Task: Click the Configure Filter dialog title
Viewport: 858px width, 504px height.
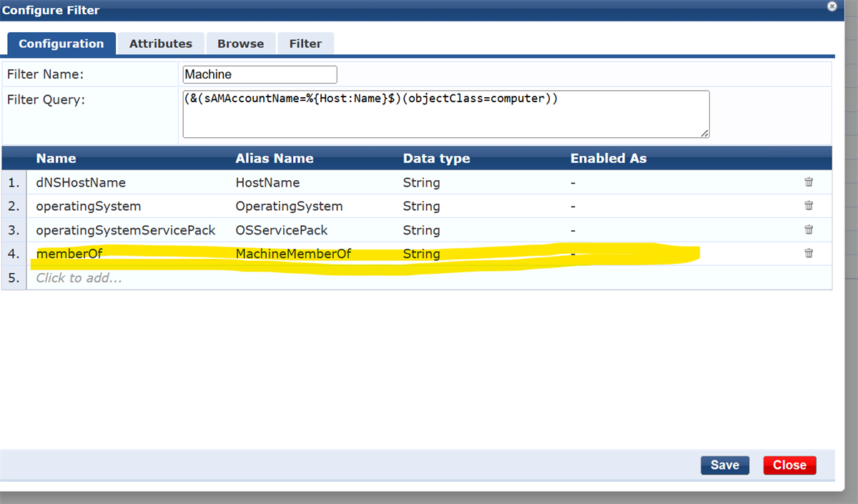Action: point(51,10)
